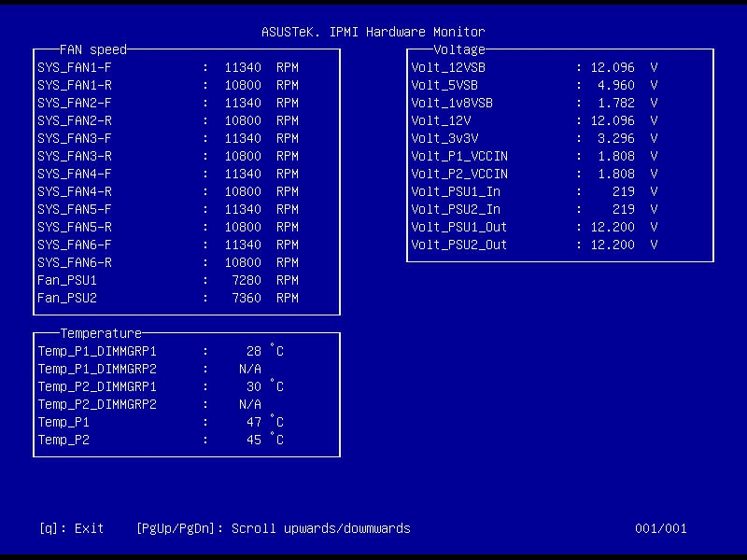Screen dimensions: 747x560
Task: Click the 3.296 voltage value
Action: [616, 138]
